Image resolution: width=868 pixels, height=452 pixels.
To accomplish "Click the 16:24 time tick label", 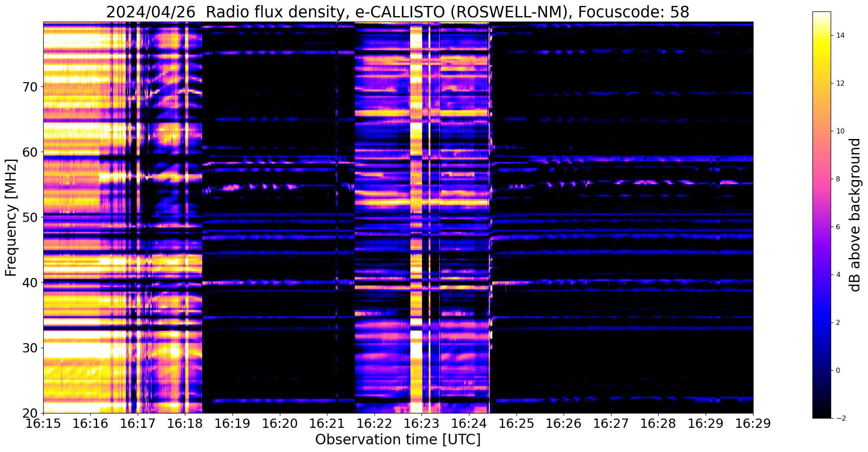I will pyautogui.click(x=469, y=423).
